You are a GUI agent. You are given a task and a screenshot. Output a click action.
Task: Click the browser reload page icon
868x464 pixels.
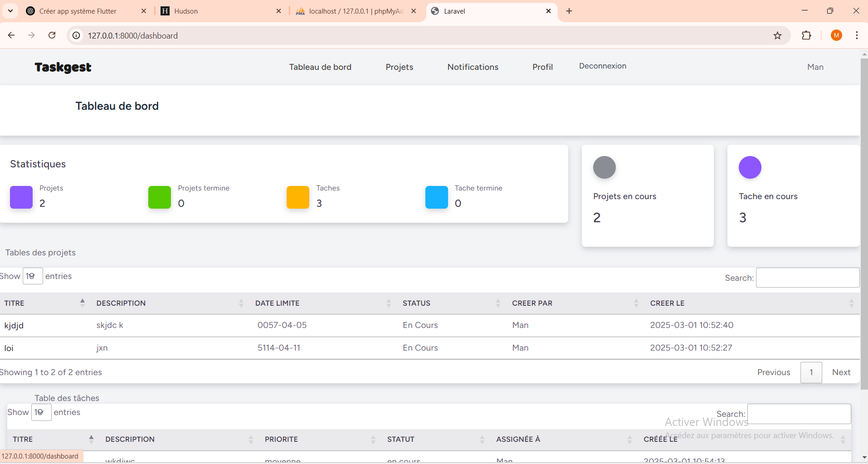tap(52, 35)
